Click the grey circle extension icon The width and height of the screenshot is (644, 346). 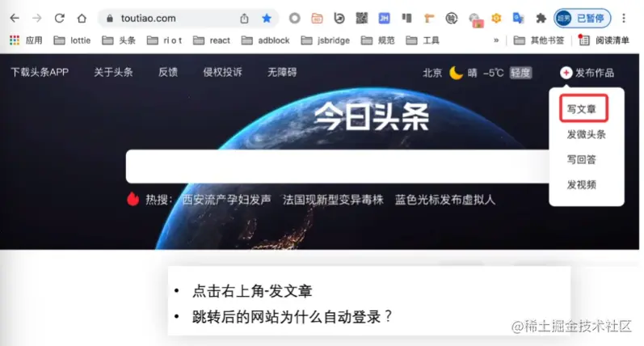(294, 18)
